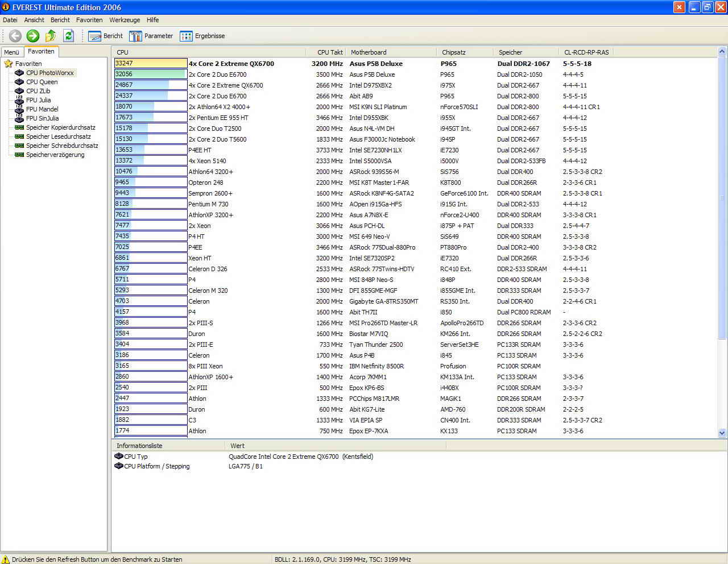Image resolution: width=728 pixels, height=564 pixels.
Task: Click the scroll down arrow of results list
Action: tap(722, 433)
